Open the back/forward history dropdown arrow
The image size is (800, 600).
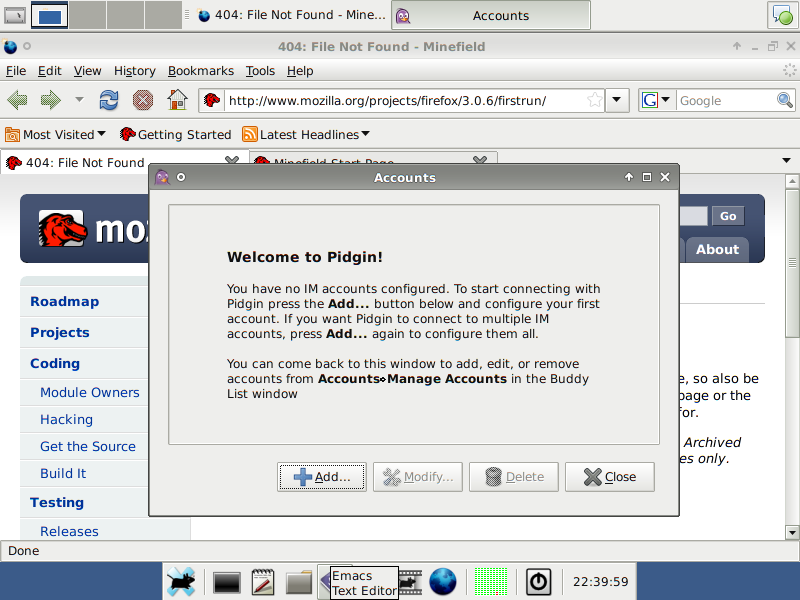79,99
